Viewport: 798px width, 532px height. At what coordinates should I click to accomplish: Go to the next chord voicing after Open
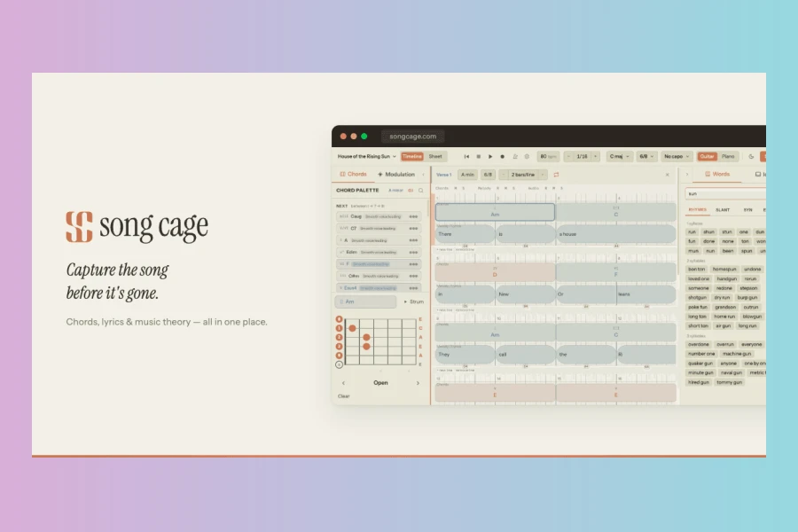click(418, 383)
